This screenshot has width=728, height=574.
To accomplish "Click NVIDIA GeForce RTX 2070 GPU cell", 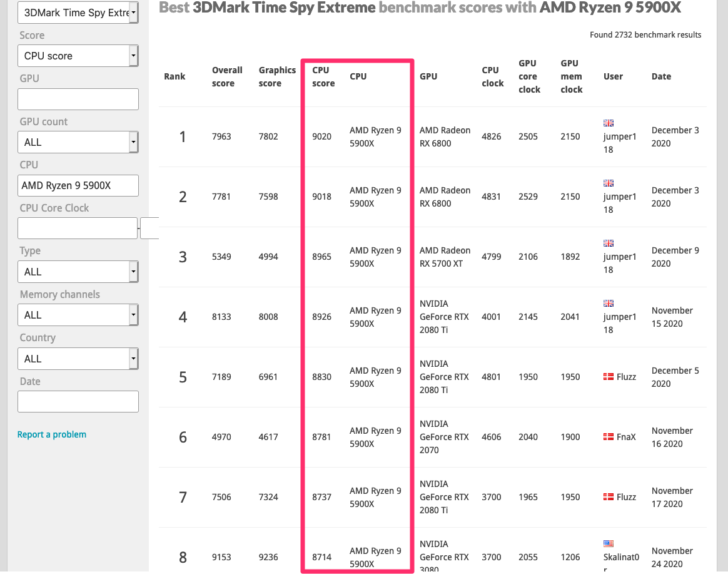I will 444,437.
